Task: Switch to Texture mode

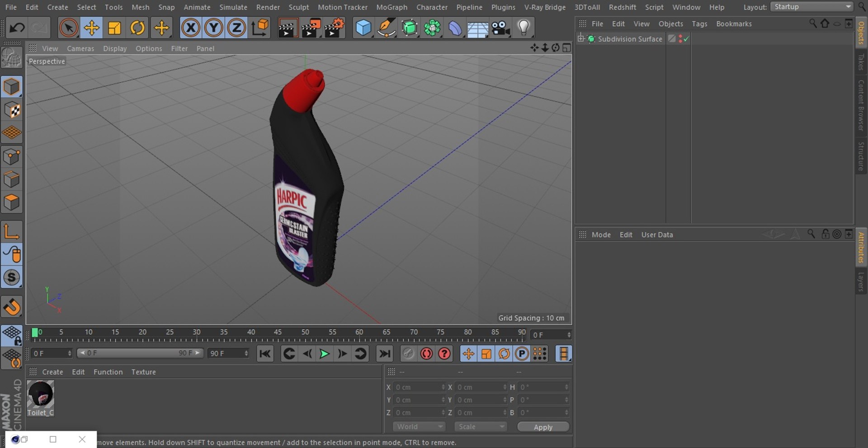Action: 12,110
